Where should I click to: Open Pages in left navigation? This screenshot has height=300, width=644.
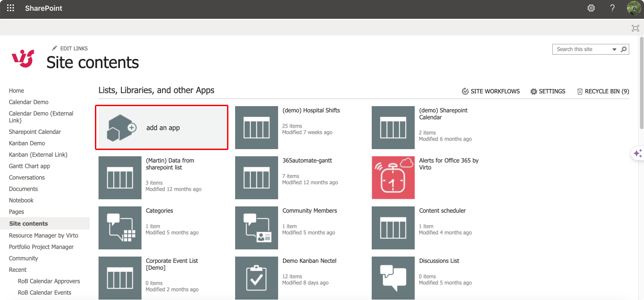pyautogui.click(x=17, y=212)
